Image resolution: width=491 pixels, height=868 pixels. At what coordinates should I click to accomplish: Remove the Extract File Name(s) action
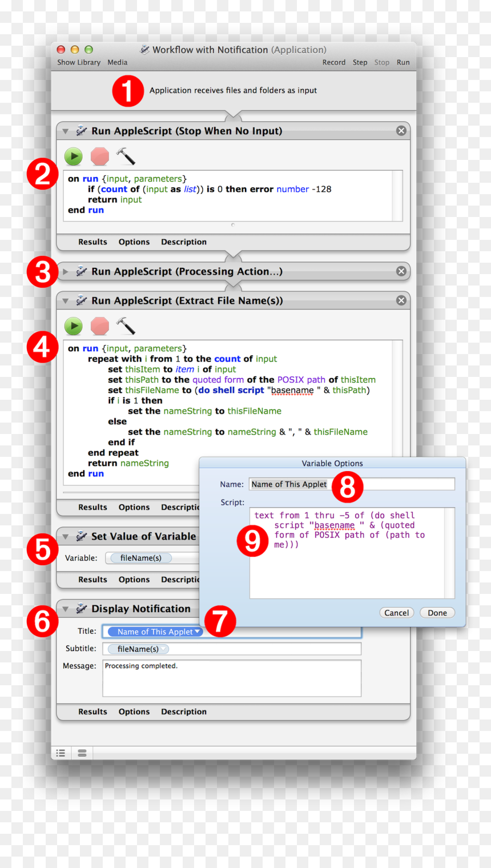point(401,300)
